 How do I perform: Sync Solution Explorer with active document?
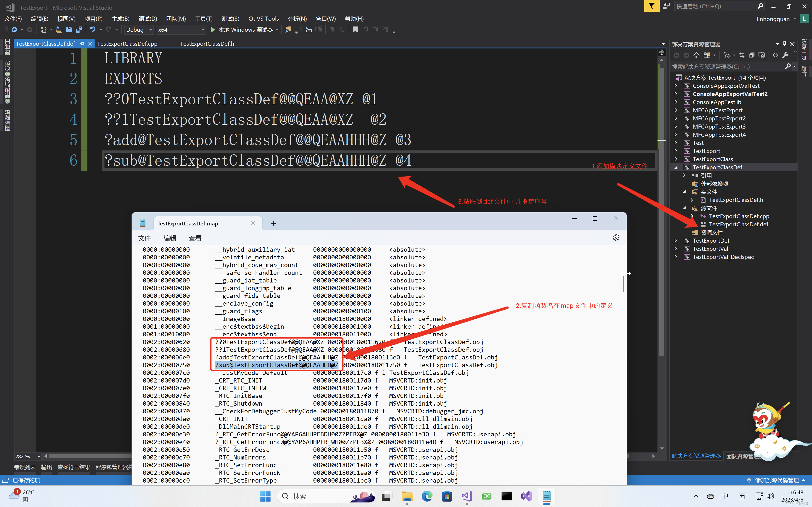click(x=742, y=55)
